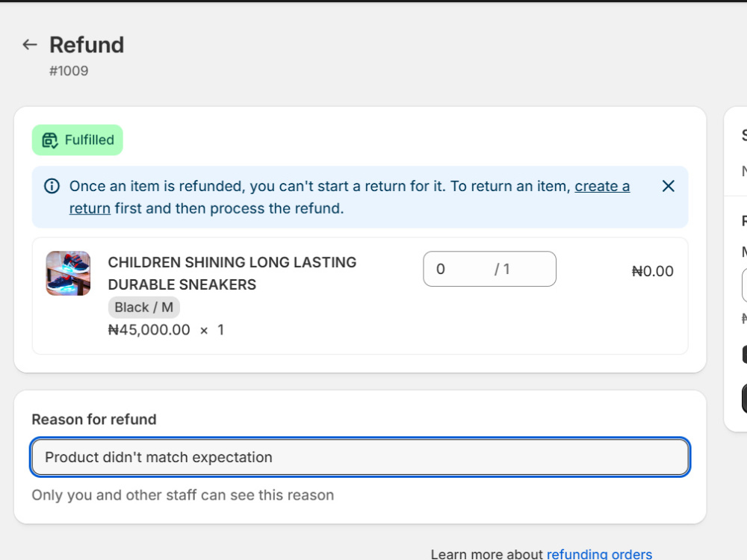Click the Children Shining Sneakers product title
The image size is (747, 560).
[x=232, y=273]
